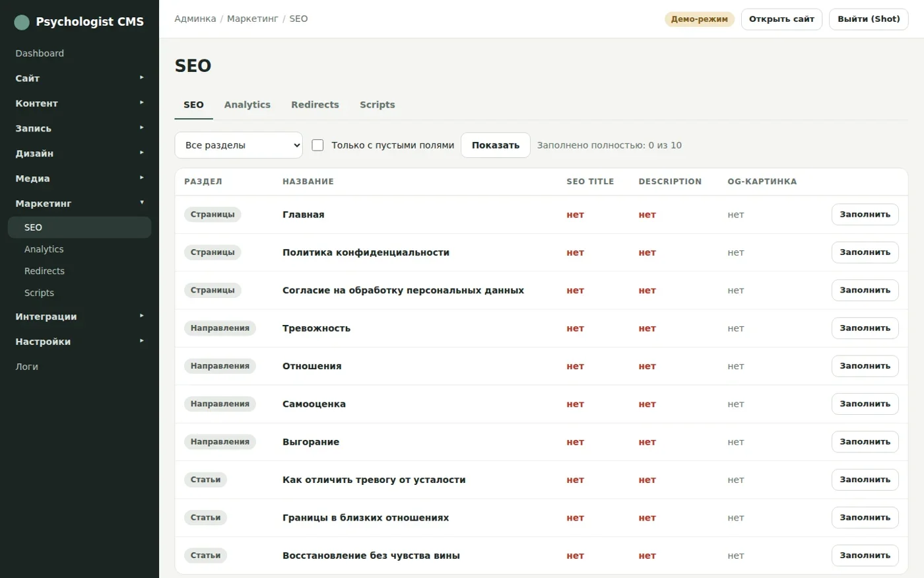Click the SEO TITLE column header
This screenshot has width=924, height=578.
click(590, 182)
